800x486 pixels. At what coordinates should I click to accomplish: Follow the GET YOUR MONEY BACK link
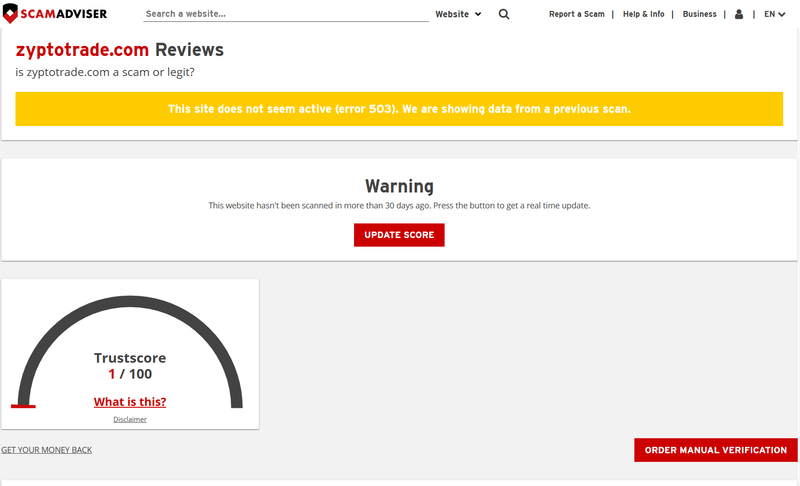46,450
